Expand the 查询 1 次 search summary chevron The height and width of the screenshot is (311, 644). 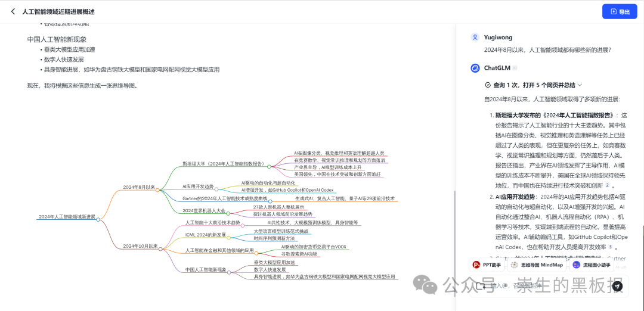pyautogui.click(x=580, y=85)
